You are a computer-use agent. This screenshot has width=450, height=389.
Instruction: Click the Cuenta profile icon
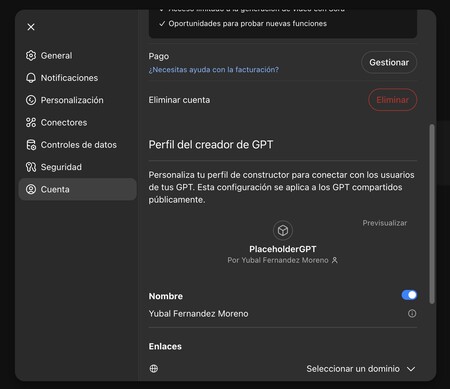(x=31, y=189)
